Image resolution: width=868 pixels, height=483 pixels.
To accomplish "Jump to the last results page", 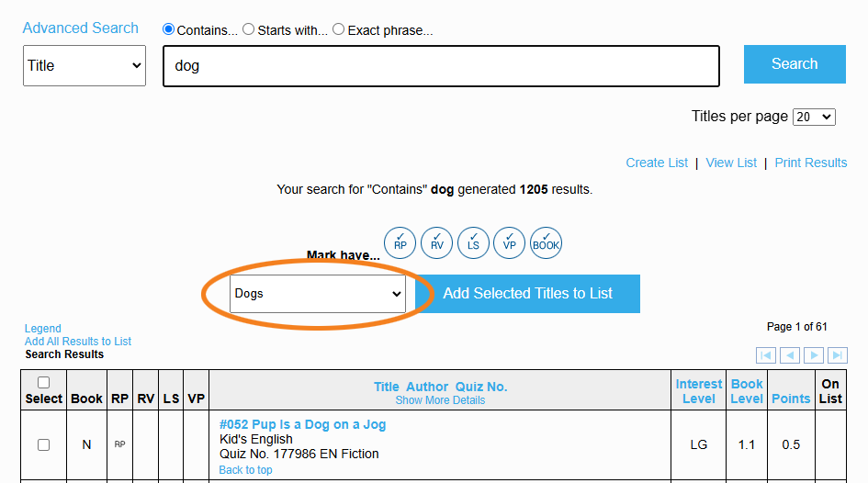I will (838, 355).
